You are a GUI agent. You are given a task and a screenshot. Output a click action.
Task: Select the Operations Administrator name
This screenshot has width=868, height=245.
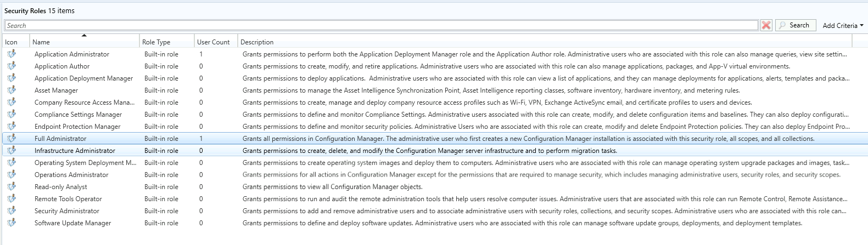point(71,175)
